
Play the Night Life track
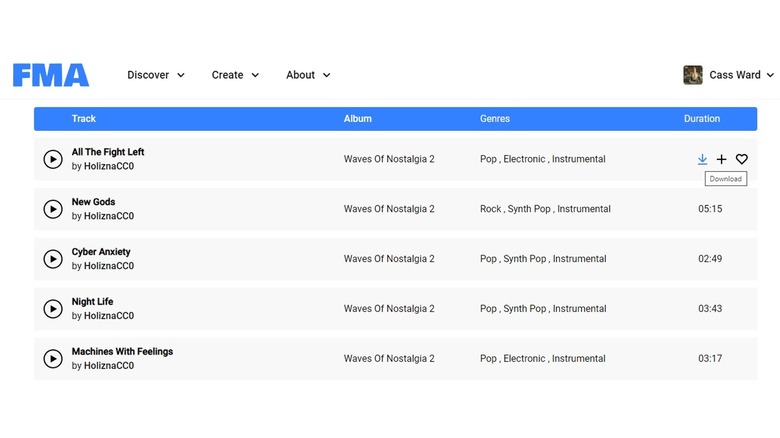pyautogui.click(x=53, y=309)
